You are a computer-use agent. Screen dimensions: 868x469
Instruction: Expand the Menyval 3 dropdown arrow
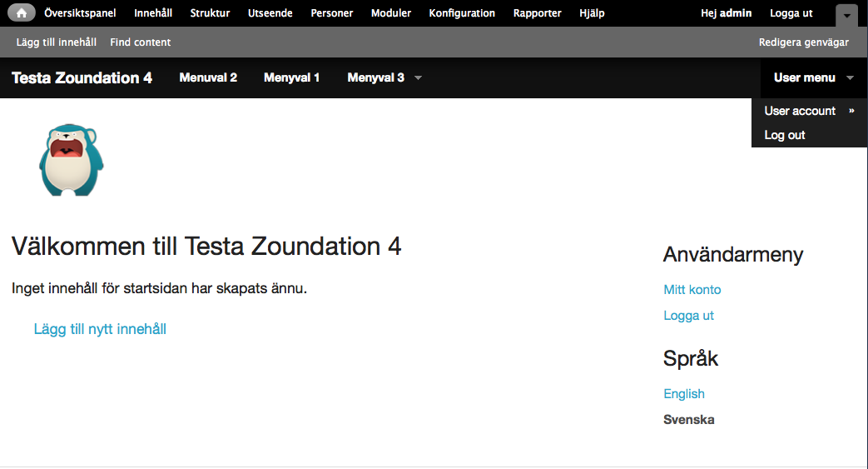pos(418,78)
